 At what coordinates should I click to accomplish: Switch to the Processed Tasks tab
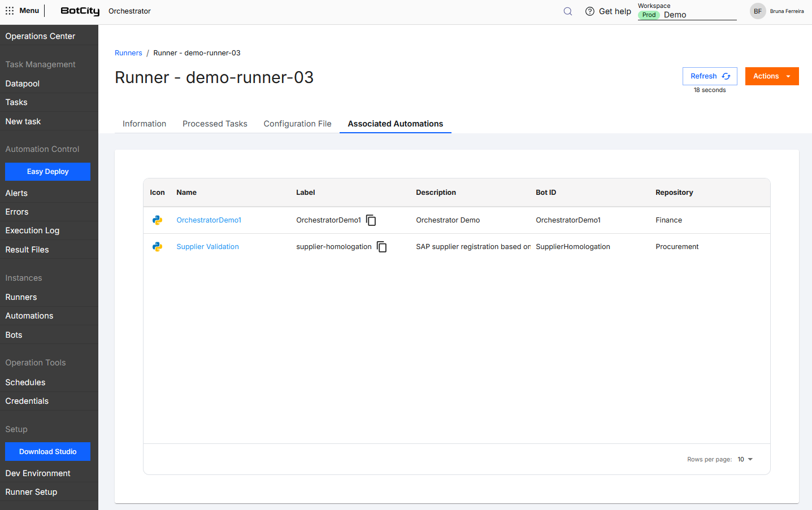[x=215, y=124]
